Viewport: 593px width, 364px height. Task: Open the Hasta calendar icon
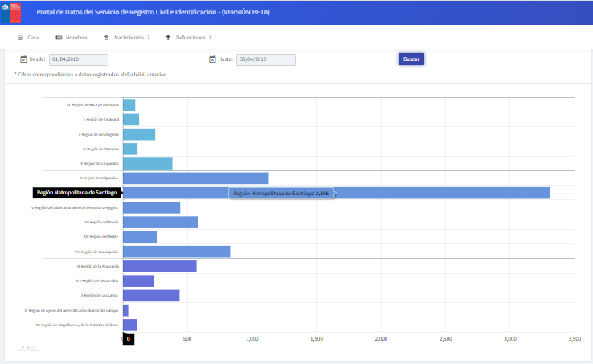212,59
